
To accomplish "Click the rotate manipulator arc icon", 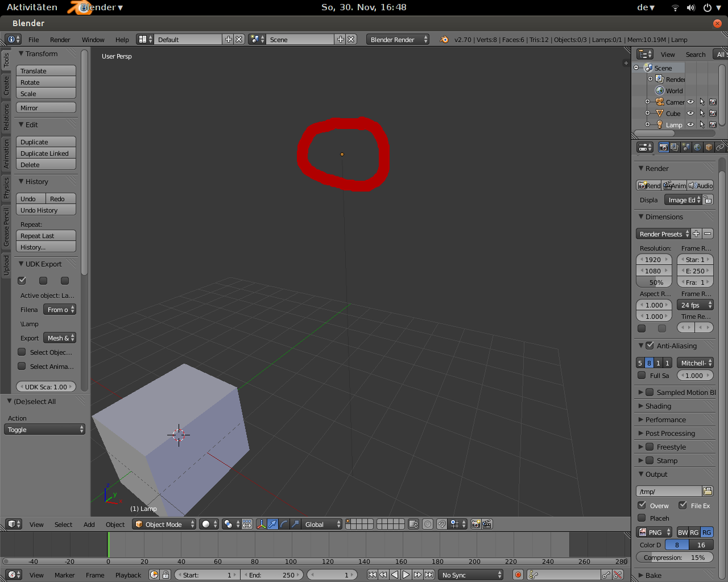I will tap(284, 524).
